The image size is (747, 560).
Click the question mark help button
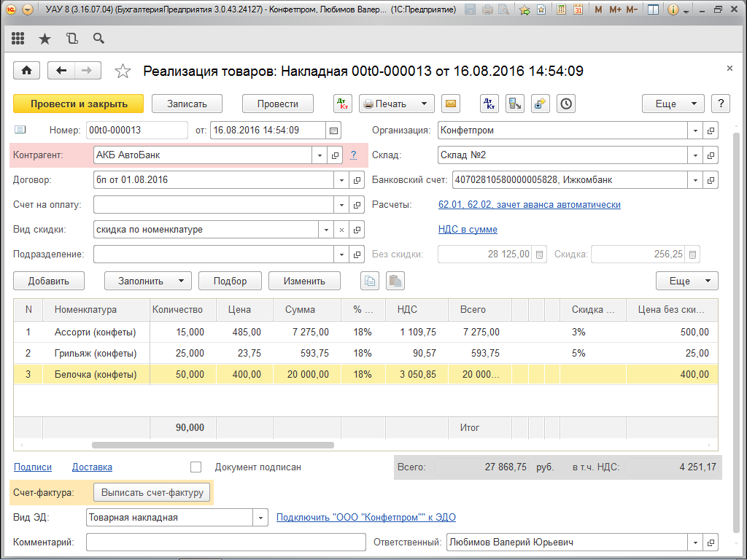(721, 104)
